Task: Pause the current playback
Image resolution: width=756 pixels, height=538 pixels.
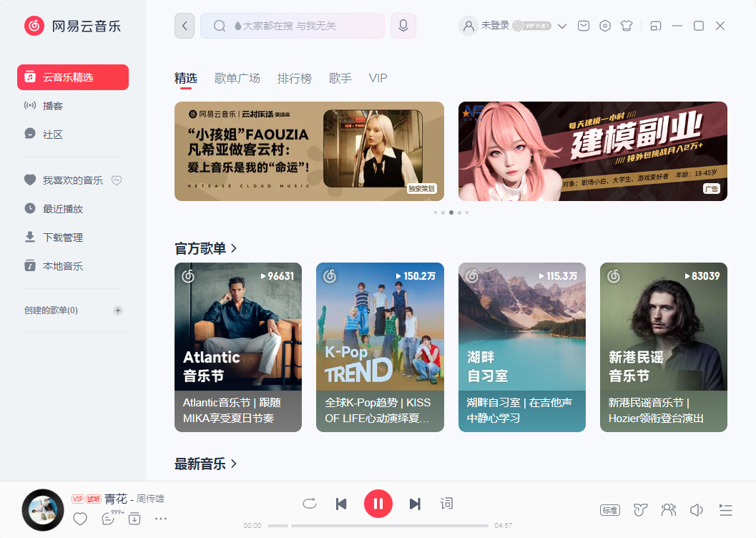Action: (378, 504)
